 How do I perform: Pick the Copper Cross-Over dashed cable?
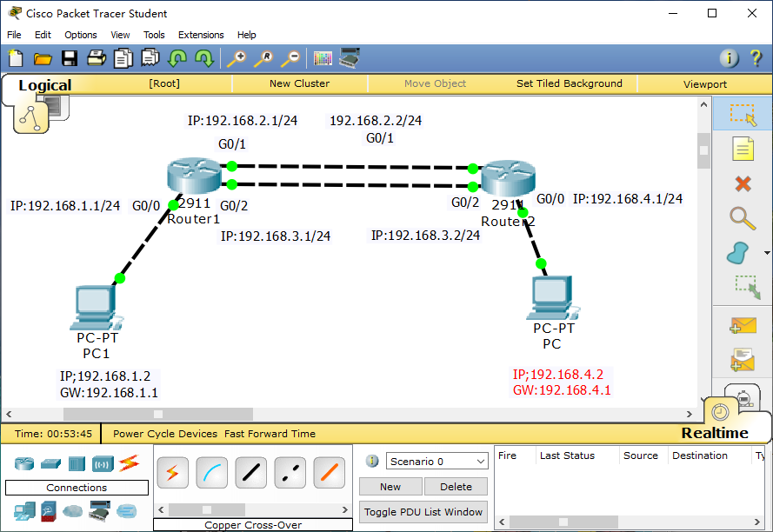[290, 473]
